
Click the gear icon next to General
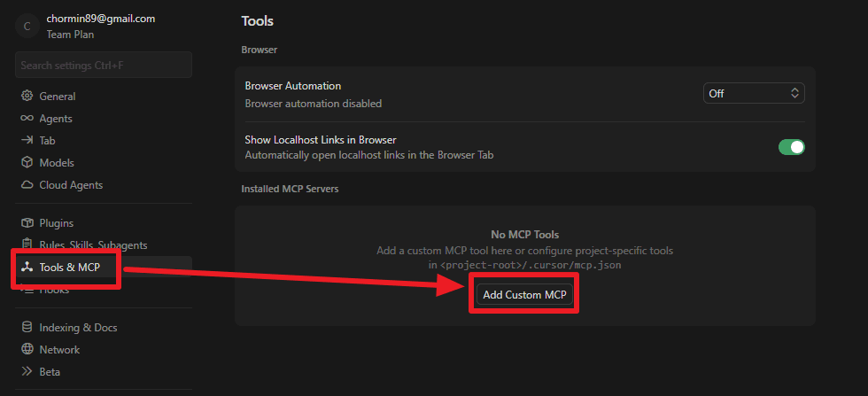coord(27,97)
